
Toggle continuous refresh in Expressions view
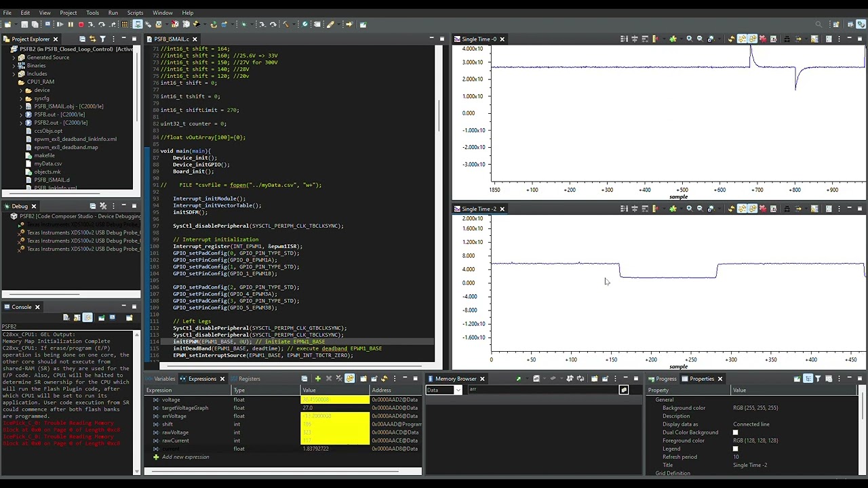pos(350,379)
